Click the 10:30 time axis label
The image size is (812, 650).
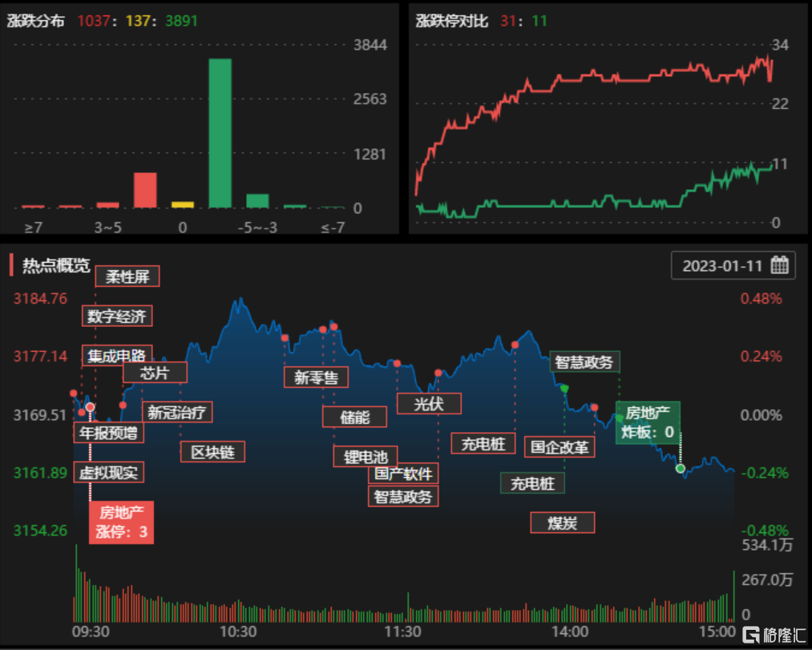pos(238,632)
